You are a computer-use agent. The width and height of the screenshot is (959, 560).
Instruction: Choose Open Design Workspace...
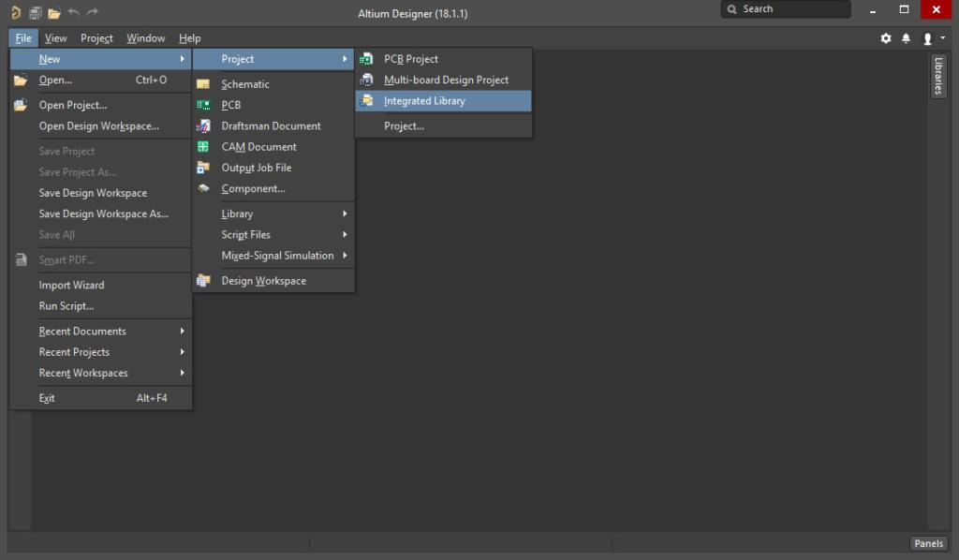[x=101, y=125]
